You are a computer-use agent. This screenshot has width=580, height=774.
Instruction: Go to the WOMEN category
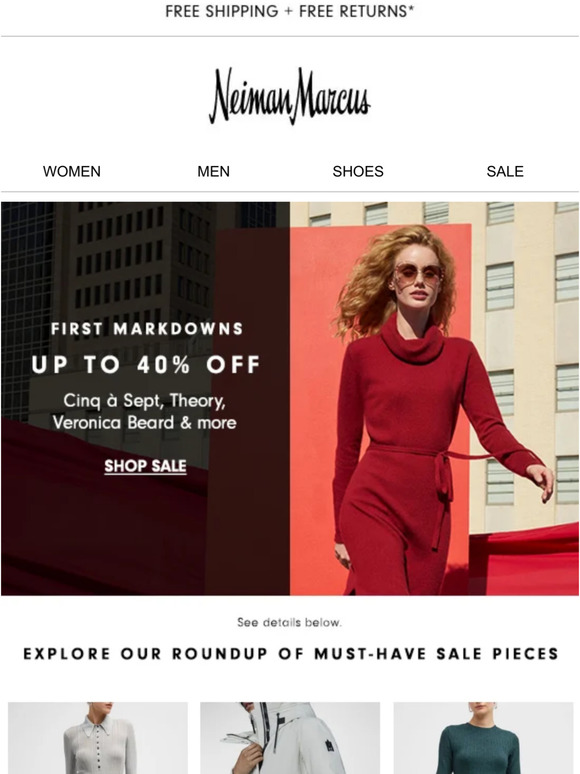point(72,171)
